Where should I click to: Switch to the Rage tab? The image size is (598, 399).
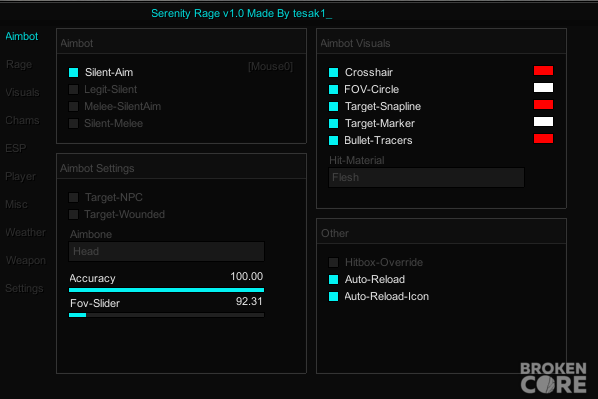[x=19, y=64]
